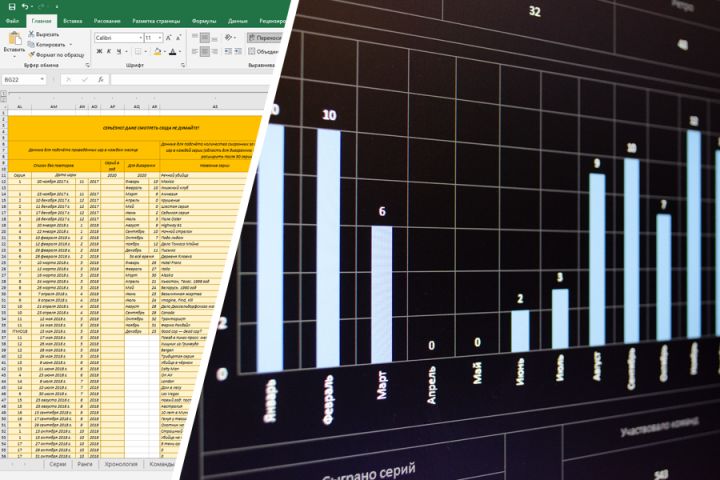The width and height of the screenshot is (720, 480).
Task: Expand the Вставить paste options arrow
Action: (14, 56)
